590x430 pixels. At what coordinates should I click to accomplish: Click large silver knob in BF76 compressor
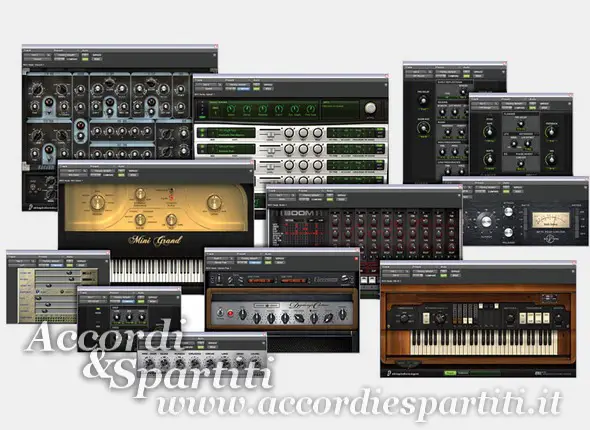pos(486,221)
